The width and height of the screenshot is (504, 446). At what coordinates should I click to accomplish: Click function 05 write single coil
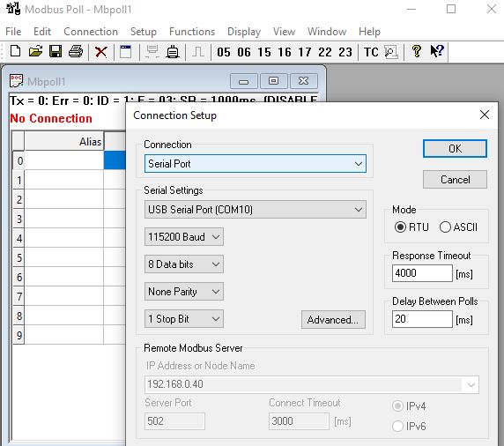pyautogui.click(x=224, y=52)
